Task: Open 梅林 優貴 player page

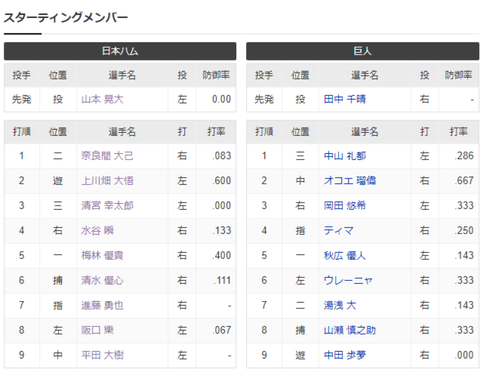Action: 102,255
